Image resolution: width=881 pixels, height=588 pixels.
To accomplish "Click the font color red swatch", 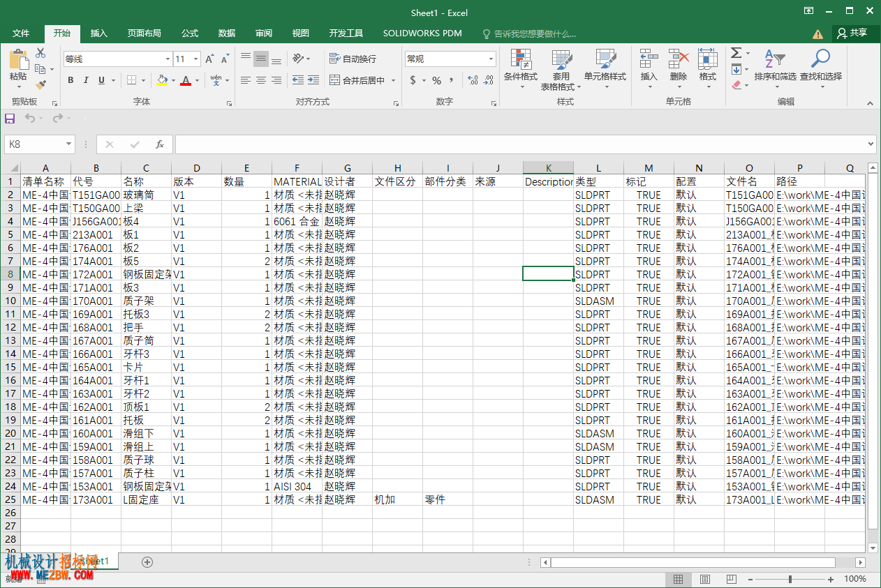I will tap(185, 80).
